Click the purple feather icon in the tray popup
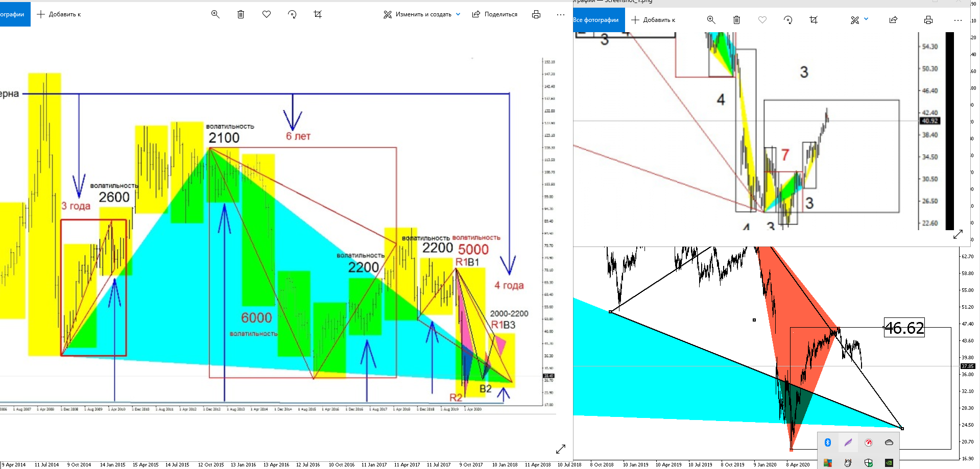The width and height of the screenshot is (980, 469). tap(848, 442)
